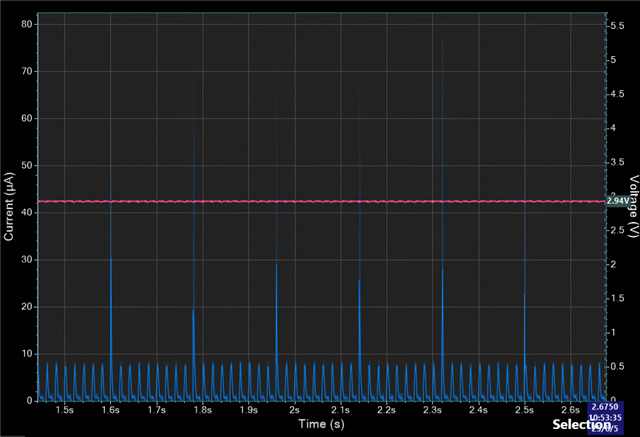This screenshot has height=437, width=640.
Task: Click the 1.7s time axis label
Action: coord(157,410)
